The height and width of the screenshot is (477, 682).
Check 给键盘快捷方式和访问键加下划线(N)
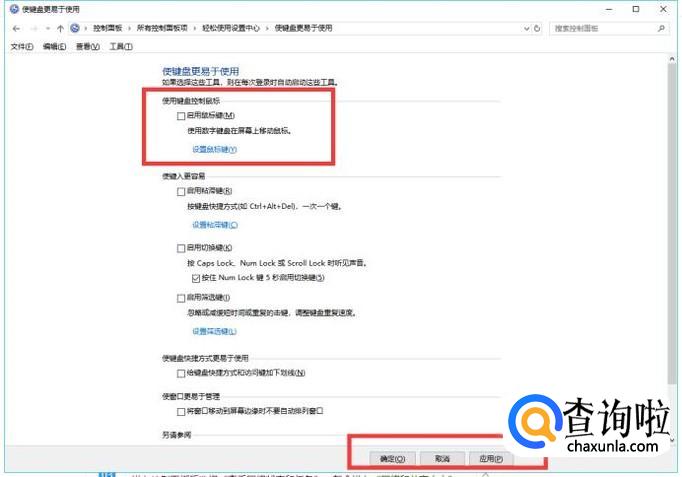(181, 374)
